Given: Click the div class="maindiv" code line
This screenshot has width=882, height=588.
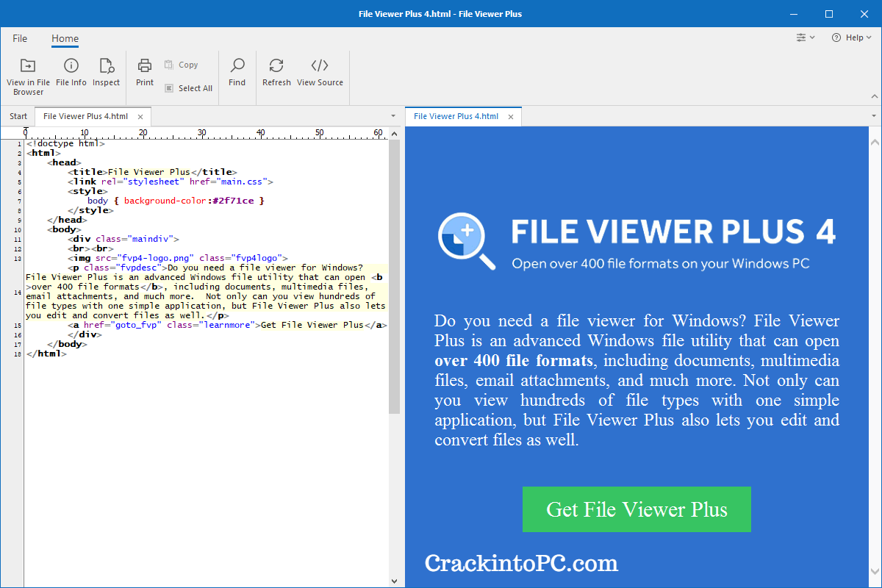Looking at the screenshot, I should pyautogui.click(x=123, y=239).
